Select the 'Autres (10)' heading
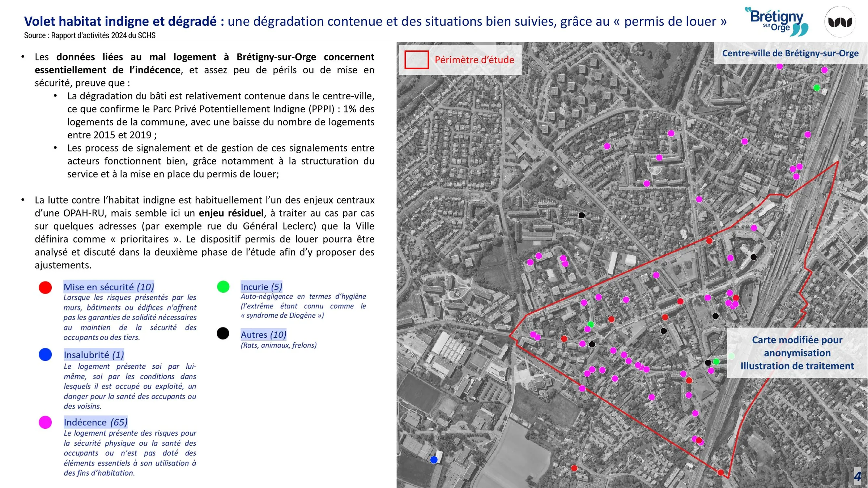This screenshot has width=868, height=488. (264, 335)
